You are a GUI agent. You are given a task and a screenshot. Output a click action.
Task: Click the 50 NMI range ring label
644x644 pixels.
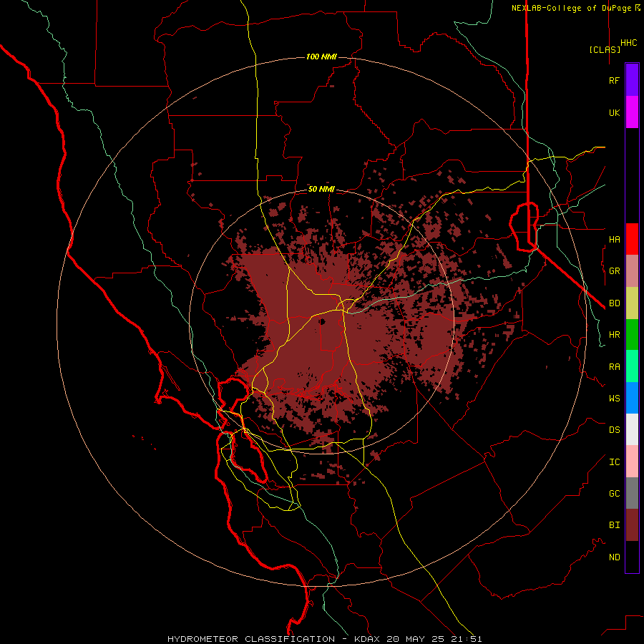(321, 189)
